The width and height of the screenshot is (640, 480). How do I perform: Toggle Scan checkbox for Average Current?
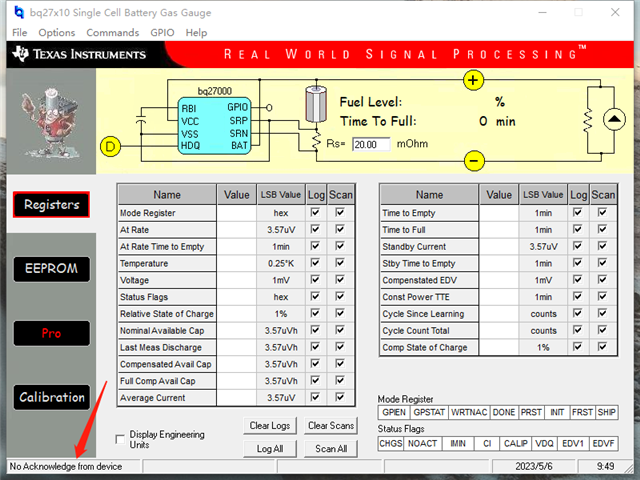point(340,397)
